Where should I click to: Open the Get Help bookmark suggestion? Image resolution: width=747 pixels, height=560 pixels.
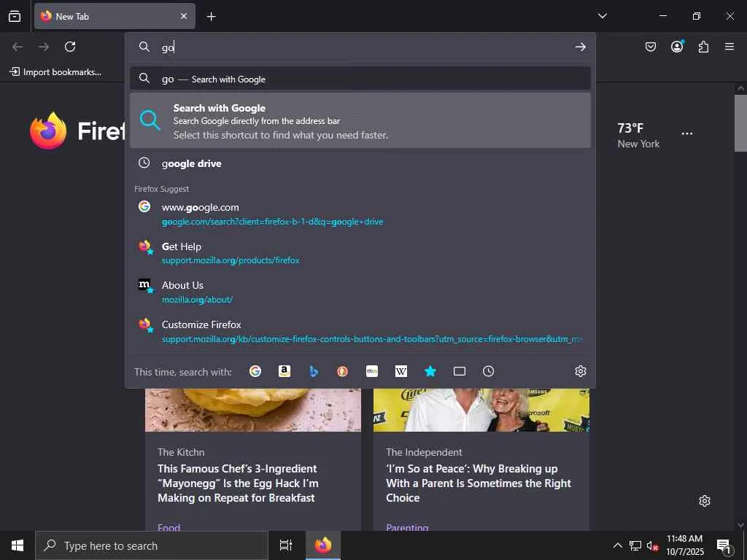pos(360,253)
